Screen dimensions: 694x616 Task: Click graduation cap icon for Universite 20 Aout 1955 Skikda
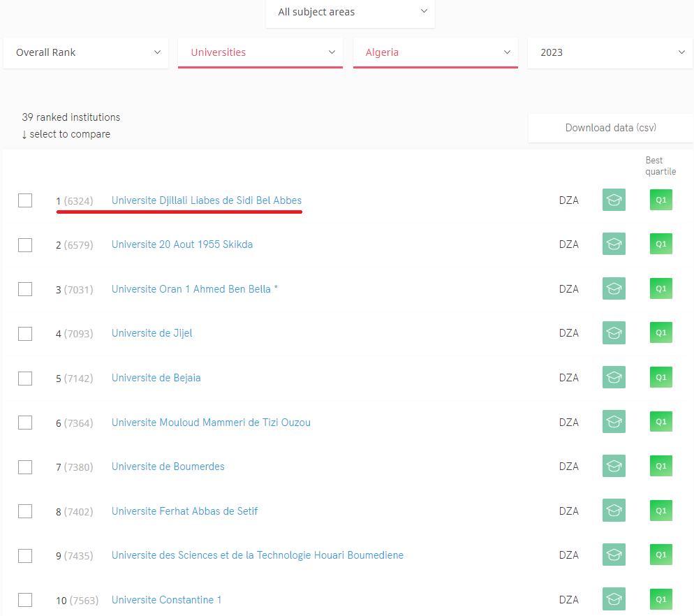(x=614, y=244)
